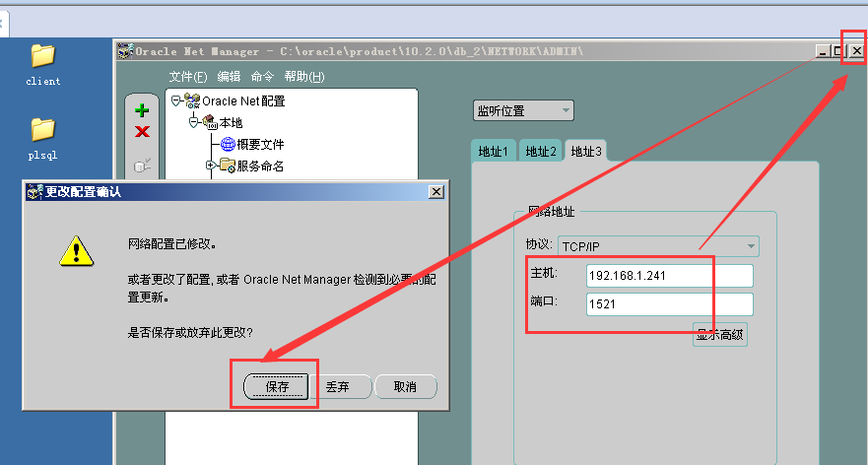Click the gray test connection icon
The width and height of the screenshot is (868, 465).
click(x=142, y=165)
